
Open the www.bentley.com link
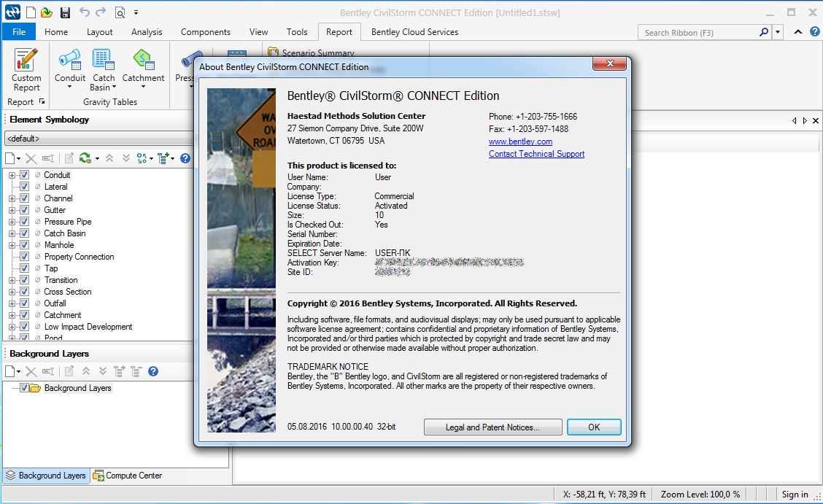point(520,141)
